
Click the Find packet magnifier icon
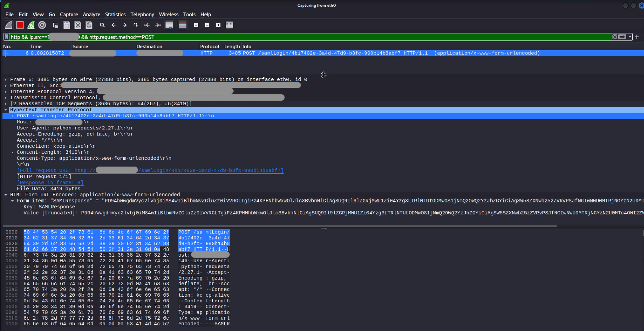pyautogui.click(x=102, y=25)
